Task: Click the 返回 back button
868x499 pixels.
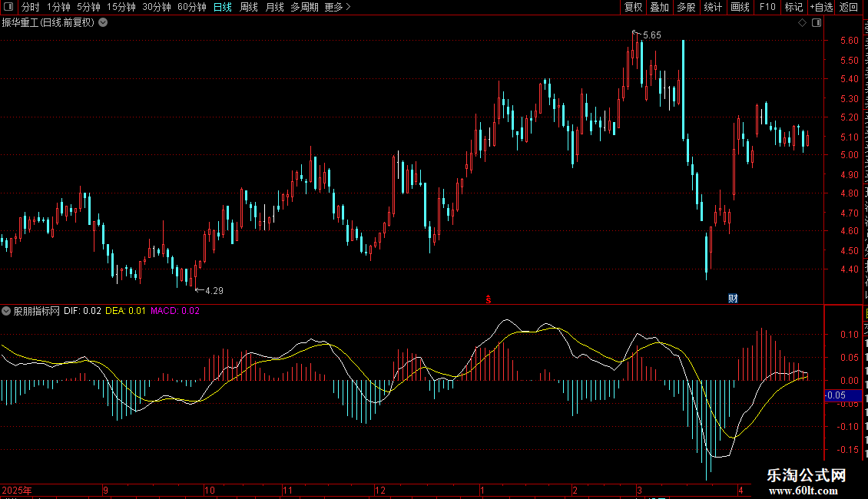Action: 849,7
